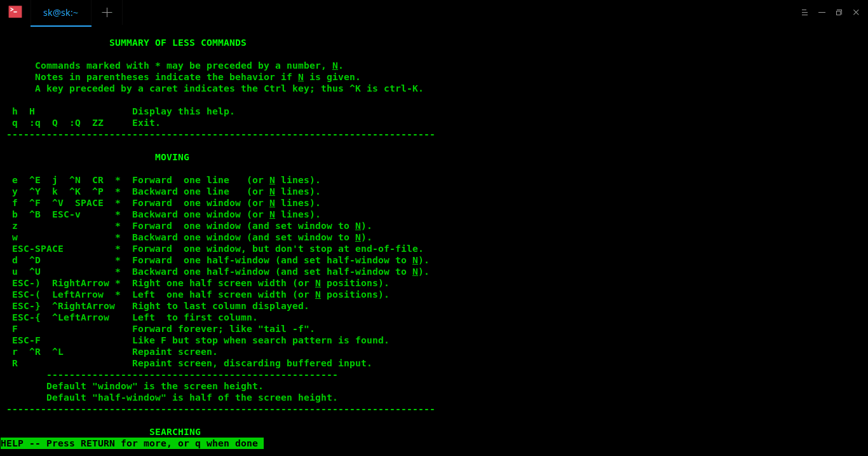Restore down the terminal window

tap(839, 12)
